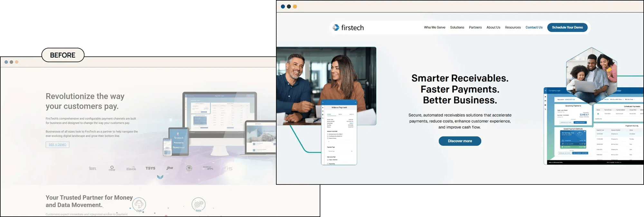Screen dimensions: 644x217
Task: Click the Schedule Your Demo button
Action: click(567, 27)
